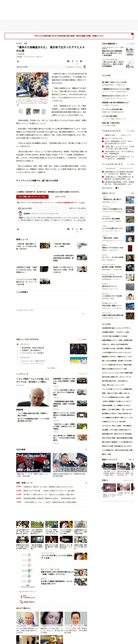Open 春に開校、完全オンラインの大学 link
Image resolution: width=138 pixels, height=644 pixels.
pos(114,82)
